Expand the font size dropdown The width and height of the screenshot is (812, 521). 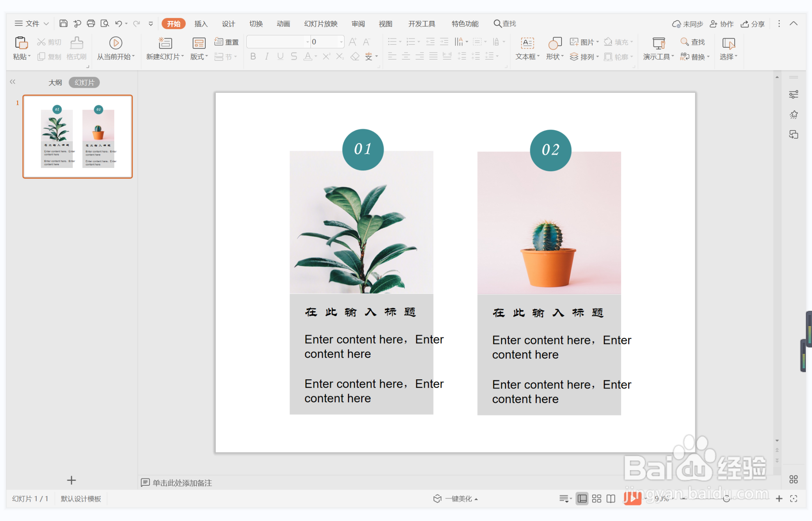341,42
